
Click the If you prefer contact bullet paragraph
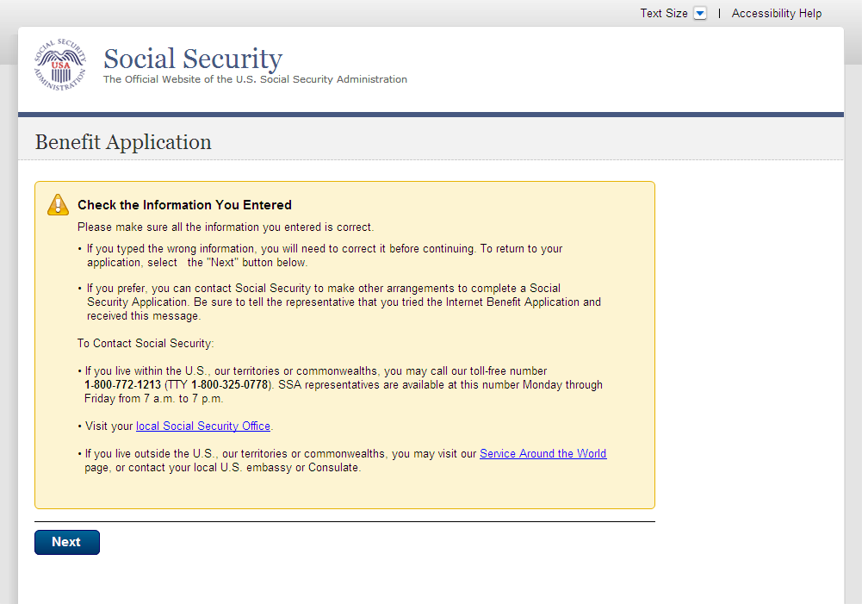(x=343, y=302)
